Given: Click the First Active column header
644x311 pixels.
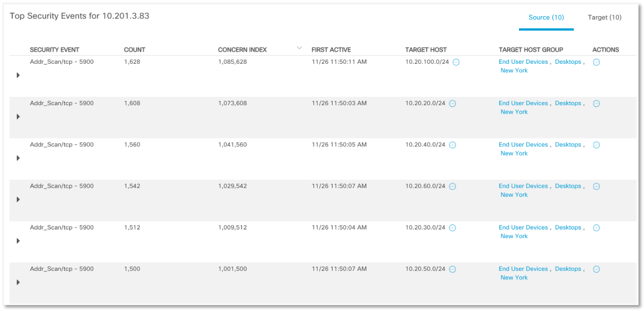Looking at the screenshot, I should tap(331, 50).
